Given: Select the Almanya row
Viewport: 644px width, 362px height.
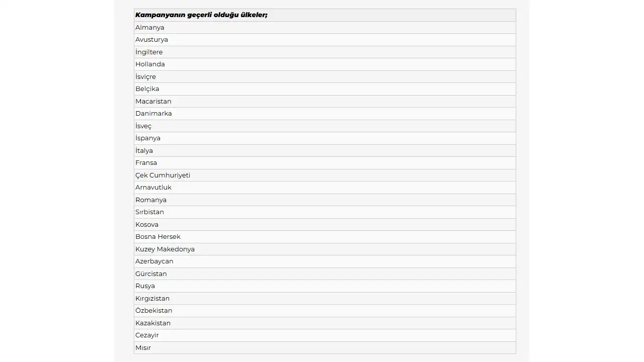Looking at the screenshot, I should (150, 28).
